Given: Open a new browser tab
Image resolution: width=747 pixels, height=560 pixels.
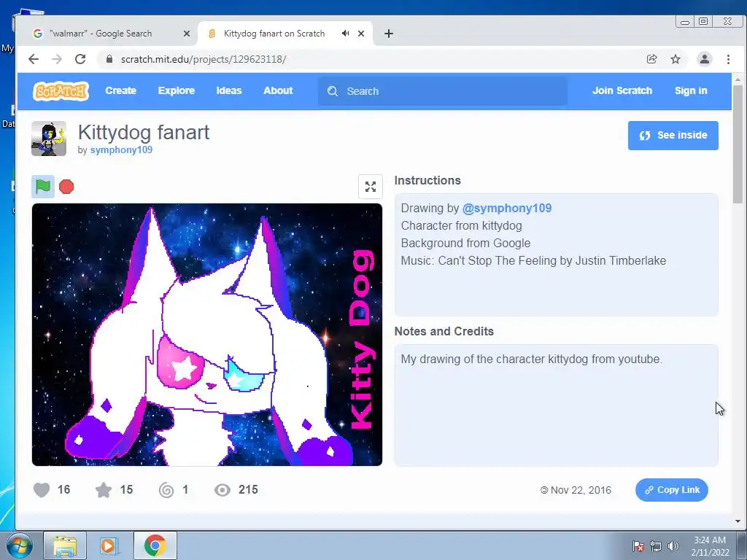Looking at the screenshot, I should tap(389, 34).
